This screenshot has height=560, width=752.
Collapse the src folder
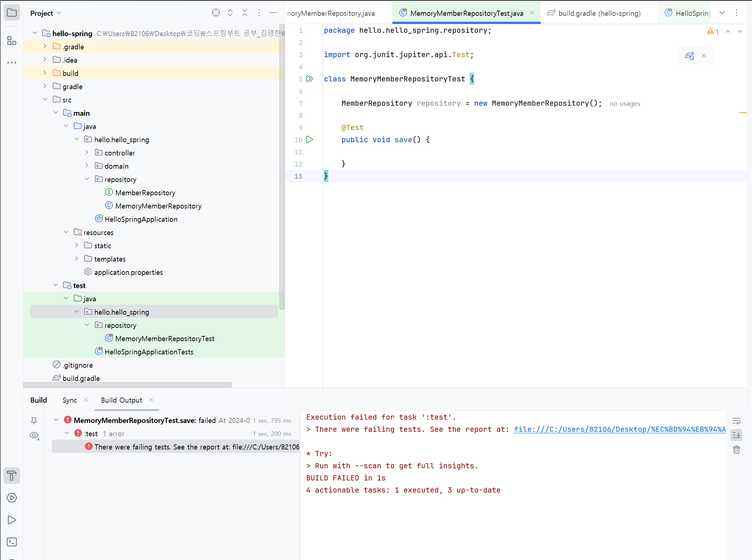click(45, 99)
